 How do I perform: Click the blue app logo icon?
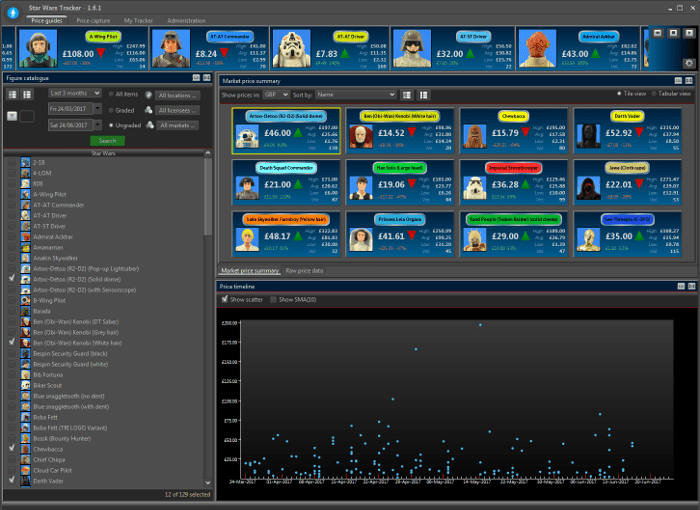coord(13,13)
